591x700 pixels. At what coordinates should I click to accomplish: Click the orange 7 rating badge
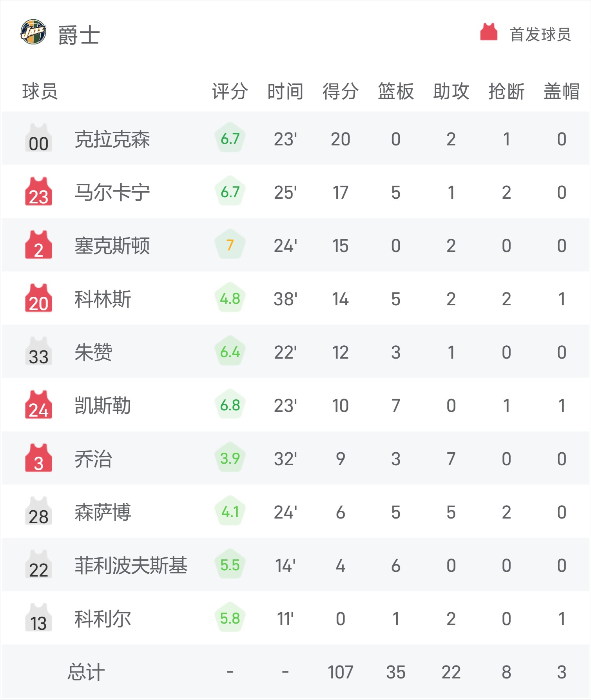(x=230, y=245)
